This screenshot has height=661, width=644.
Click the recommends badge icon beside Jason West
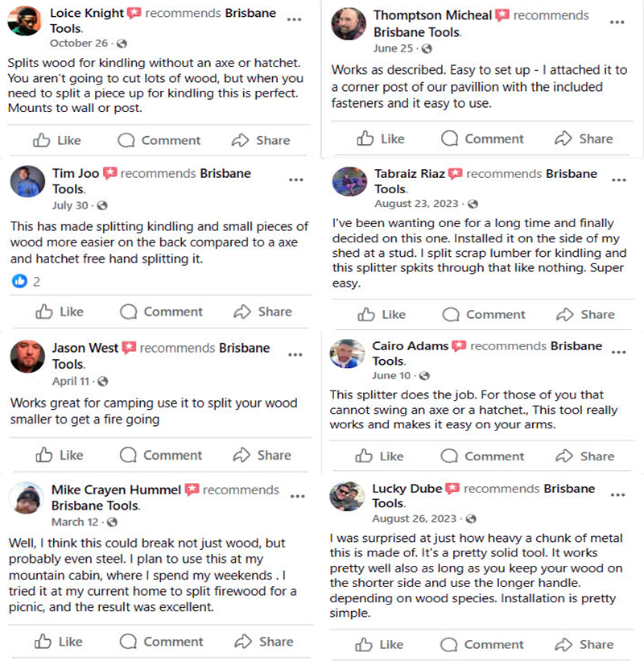129,349
